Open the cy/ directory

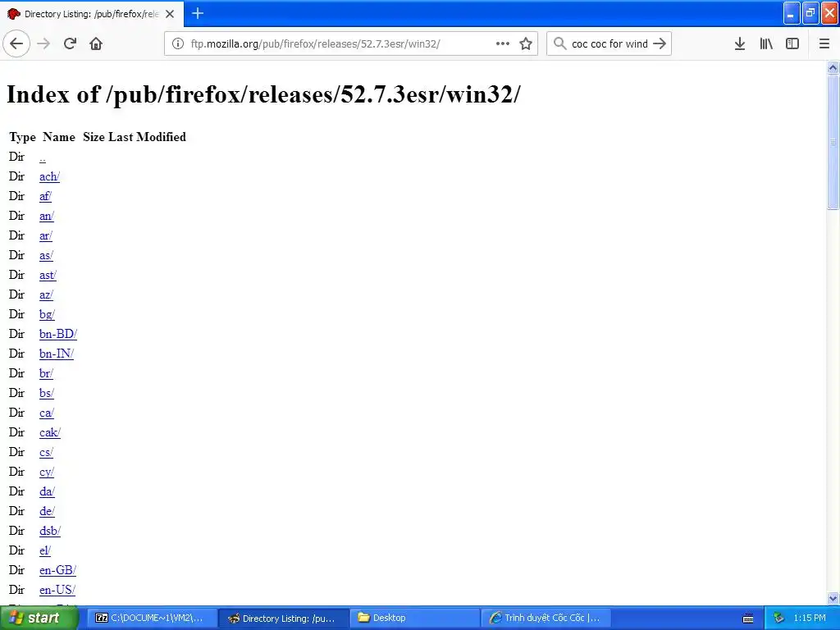tap(47, 472)
